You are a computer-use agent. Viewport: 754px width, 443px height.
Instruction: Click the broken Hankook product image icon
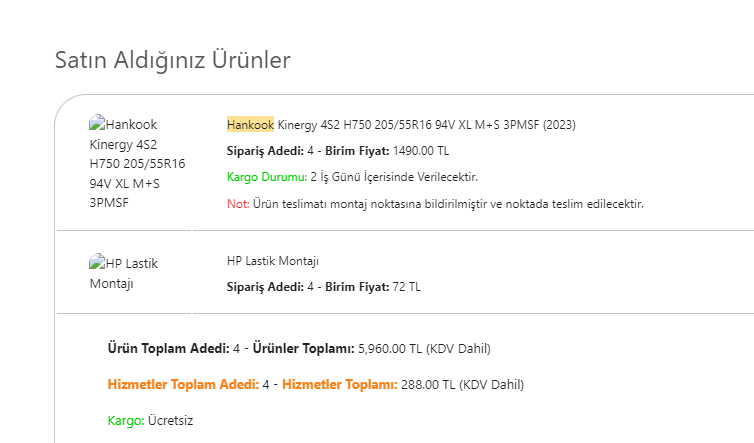(97, 123)
